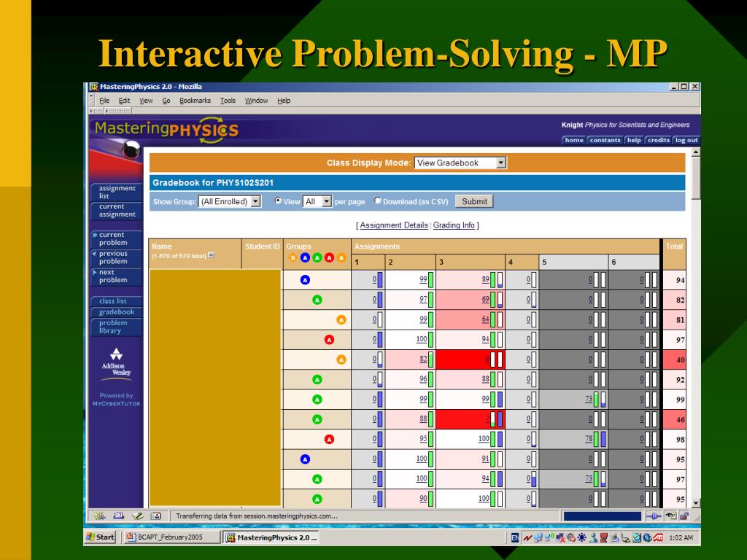Click the MasteringPhysics 2.0 taskbar button
Viewport: 747px width, 560px height.
click(271, 537)
